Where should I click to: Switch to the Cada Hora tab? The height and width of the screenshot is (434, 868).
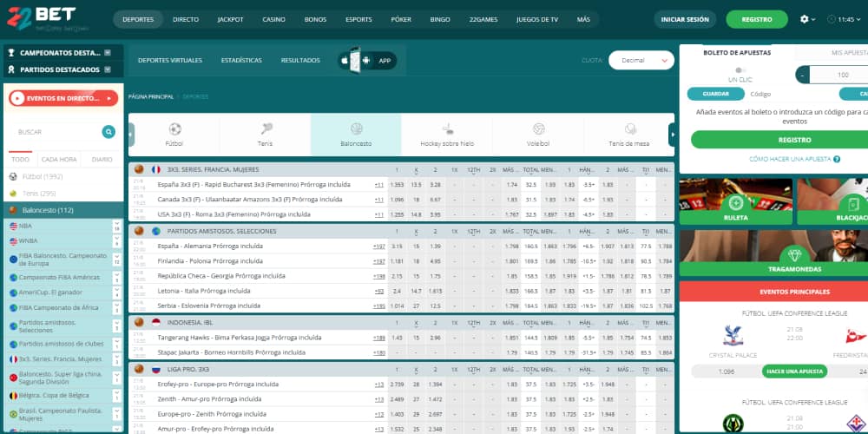pos(59,160)
